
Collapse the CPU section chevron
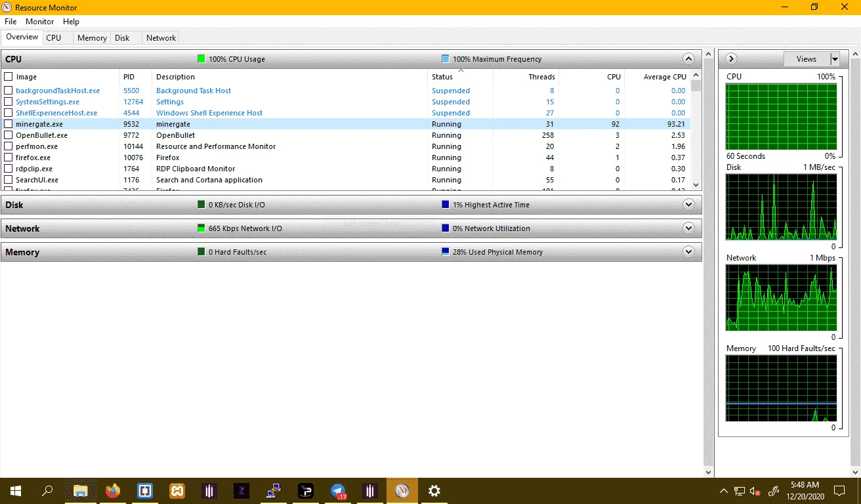688,58
